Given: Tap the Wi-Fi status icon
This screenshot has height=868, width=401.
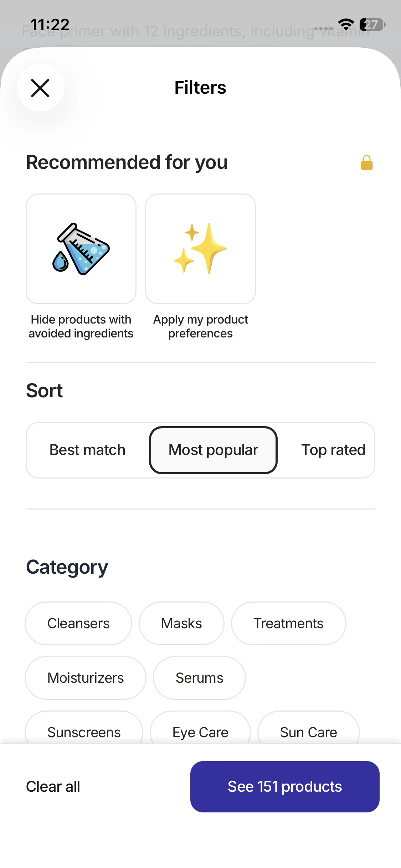Looking at the screenshot, I should (345, 24).
